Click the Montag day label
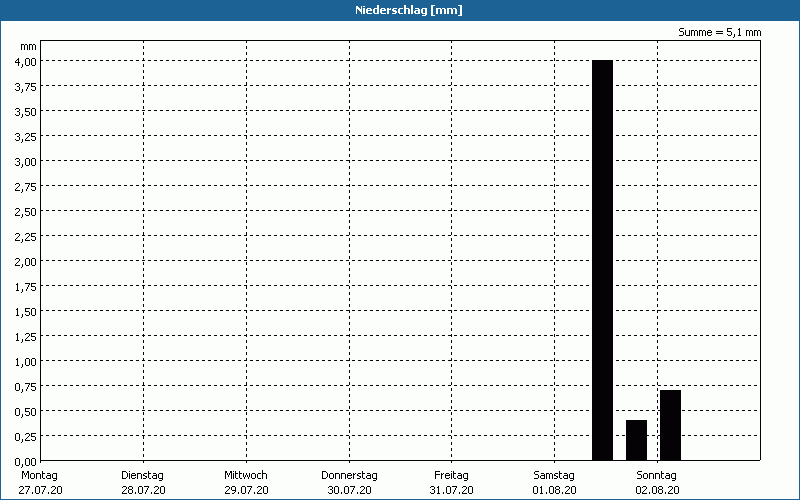This screenshot has width=800, height=500. (39, 476)
